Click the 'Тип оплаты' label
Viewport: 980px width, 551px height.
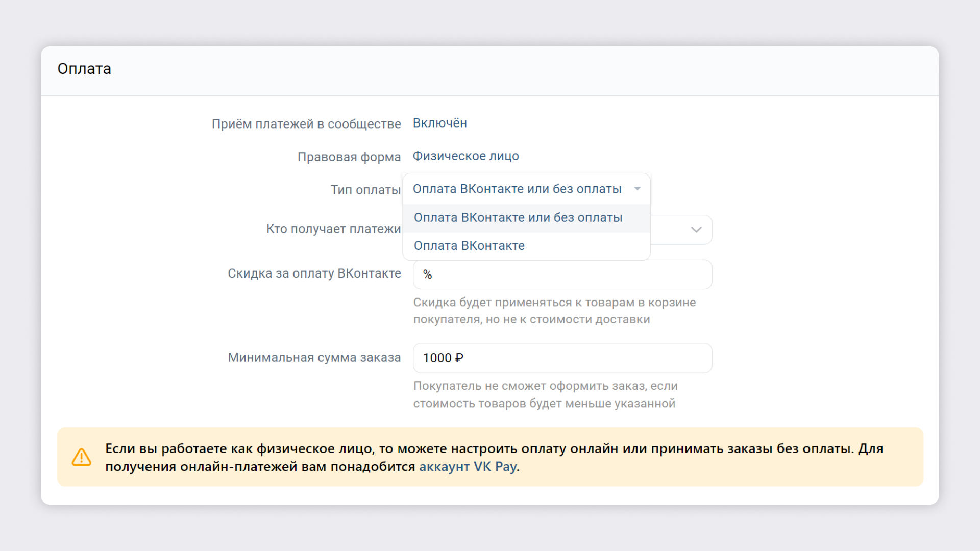[365, 190]
